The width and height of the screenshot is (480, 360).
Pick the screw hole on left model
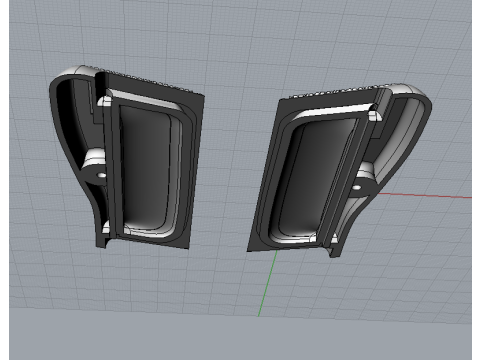pos(101,175)
